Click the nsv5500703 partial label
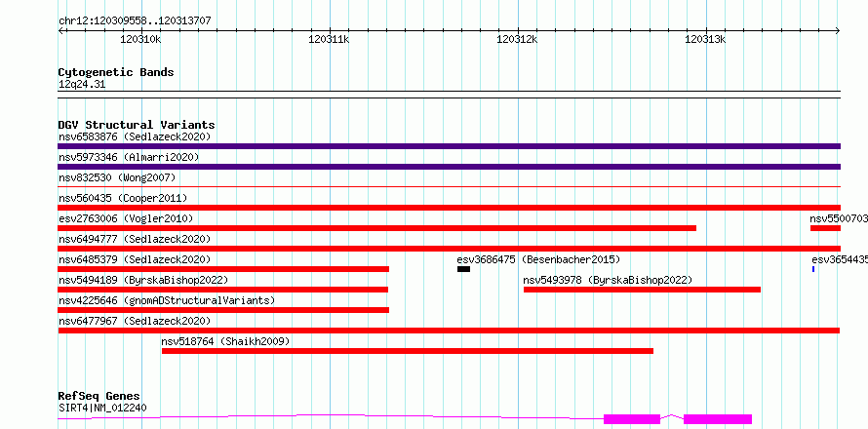The width and height of the screenshot is (868, 429). (x=839, y=218)
